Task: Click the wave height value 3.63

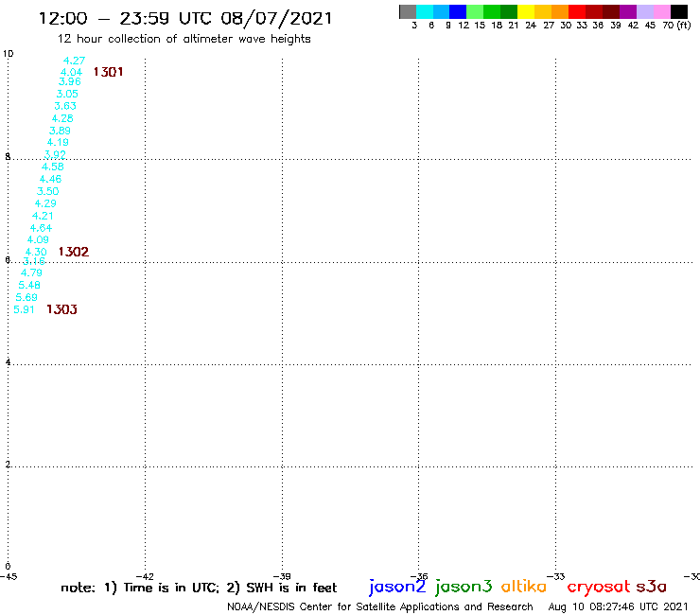Action: pos(65,106)
